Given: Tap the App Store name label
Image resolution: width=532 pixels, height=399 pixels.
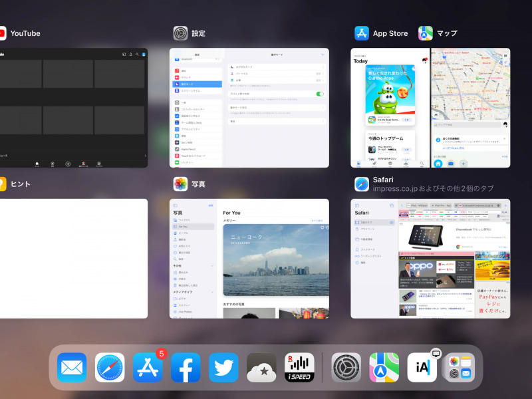Looking at the screenshot, I should [390, 33].
